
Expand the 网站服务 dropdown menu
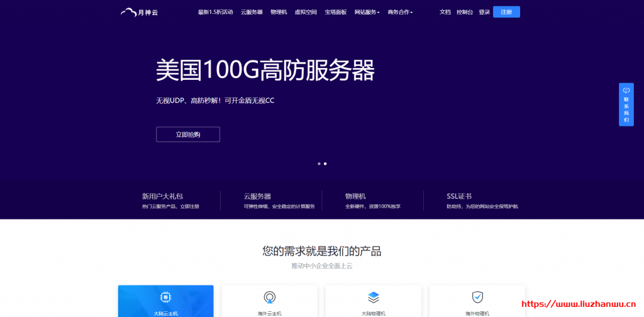(x=367, y=12)
